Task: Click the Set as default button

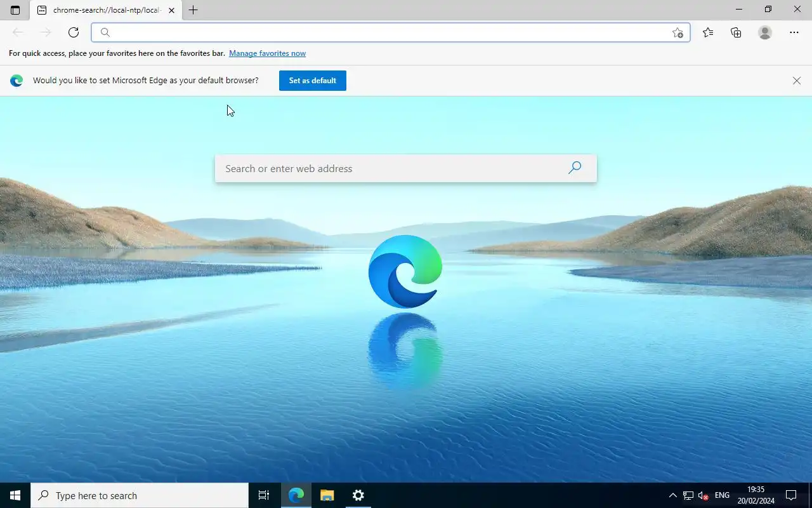Action: tap(313, 81)
